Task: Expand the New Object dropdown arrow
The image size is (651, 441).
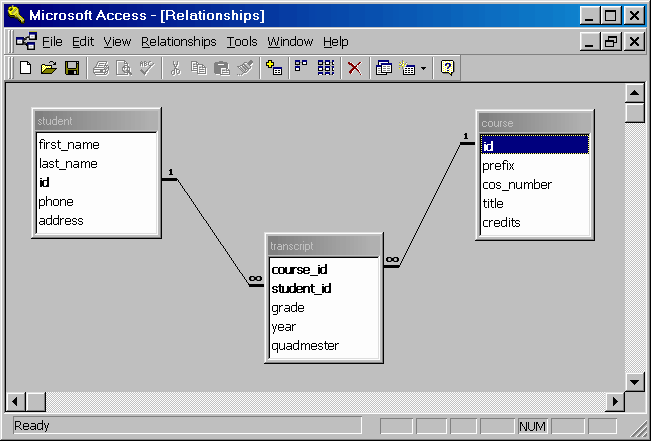Action: [423, 68]
